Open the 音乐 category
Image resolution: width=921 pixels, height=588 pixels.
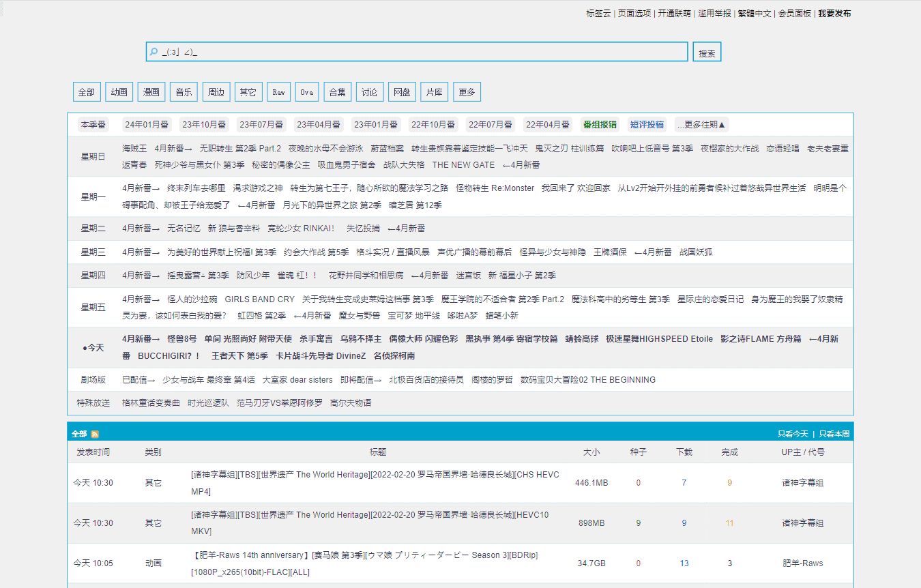pyautogui.click(x=184, y=92)
